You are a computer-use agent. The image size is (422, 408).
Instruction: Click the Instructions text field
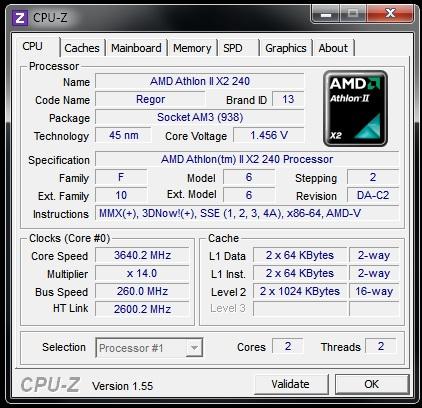[247, 213]
